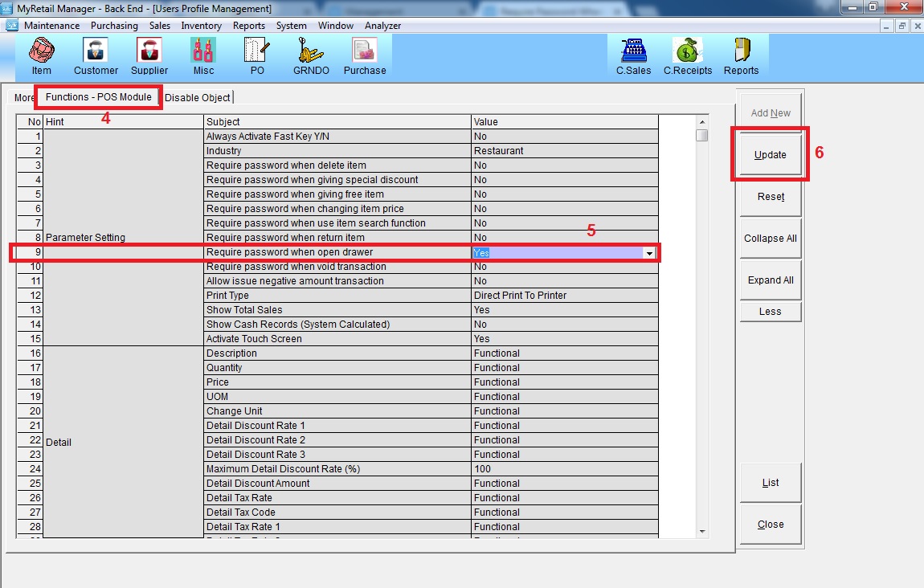The height and width of the screenshot is (588, 924).
Task: Switch to Functions - POS Module tab
Action: click(x=99, y=97)
